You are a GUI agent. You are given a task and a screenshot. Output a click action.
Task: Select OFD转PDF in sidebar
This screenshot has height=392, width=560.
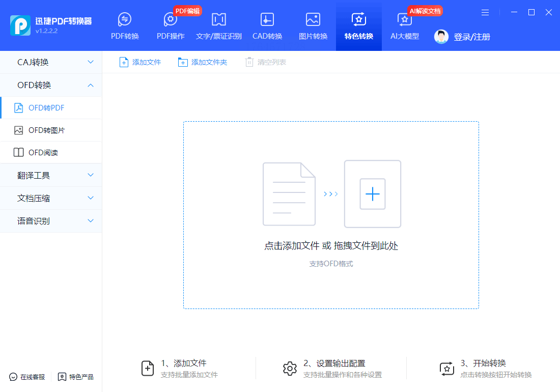(51, 107)
